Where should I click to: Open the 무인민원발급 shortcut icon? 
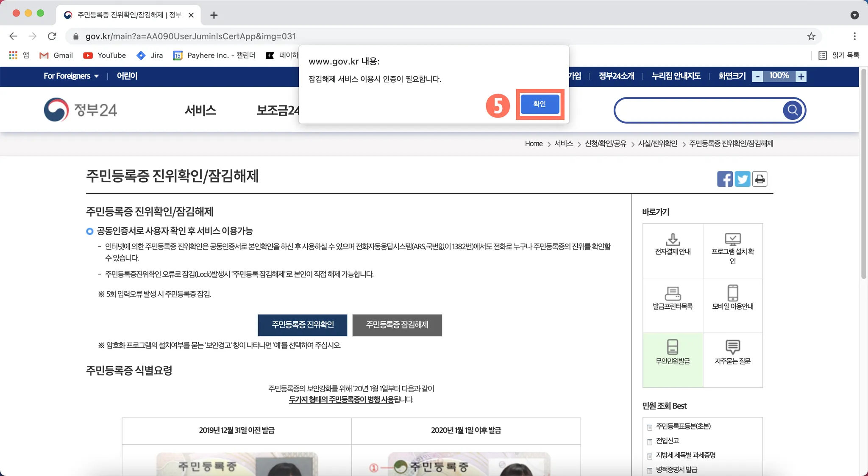point(673,347)
